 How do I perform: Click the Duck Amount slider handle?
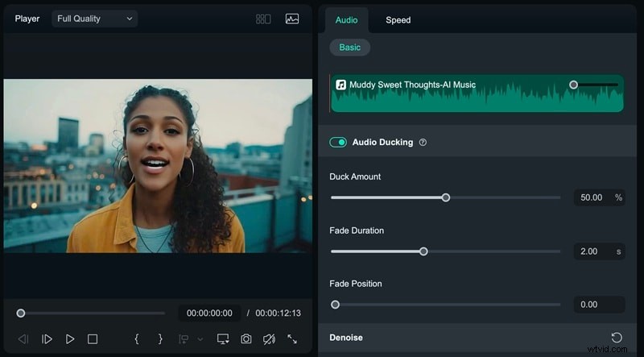(x=446, y=197)
